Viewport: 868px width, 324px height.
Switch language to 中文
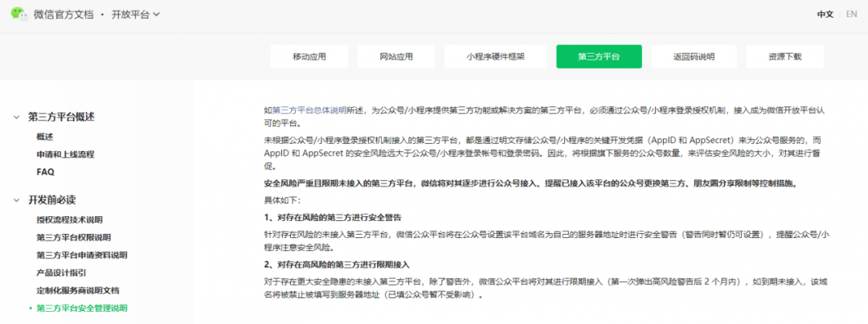(x=825, y=14)
